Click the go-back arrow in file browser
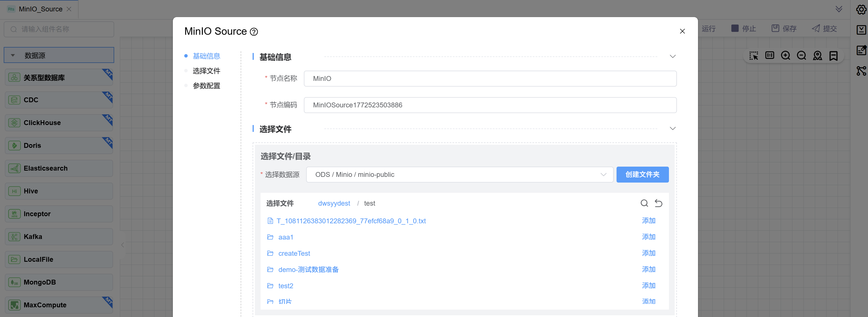The height and width of the screenshot is (317, 868). [x=658, y=203]
